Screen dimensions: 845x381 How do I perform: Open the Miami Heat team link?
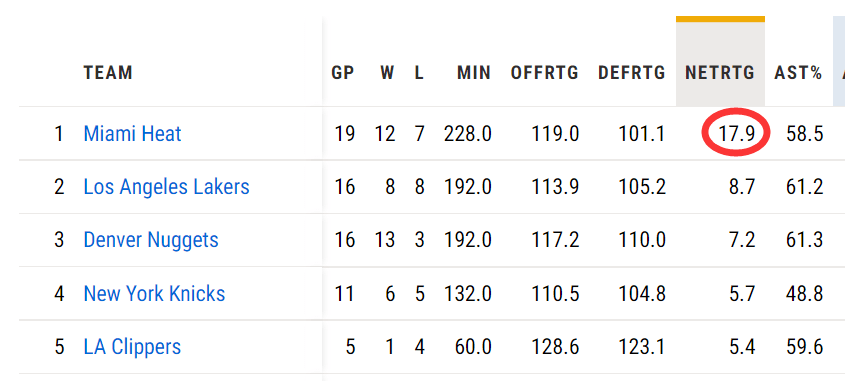[132, 134]
